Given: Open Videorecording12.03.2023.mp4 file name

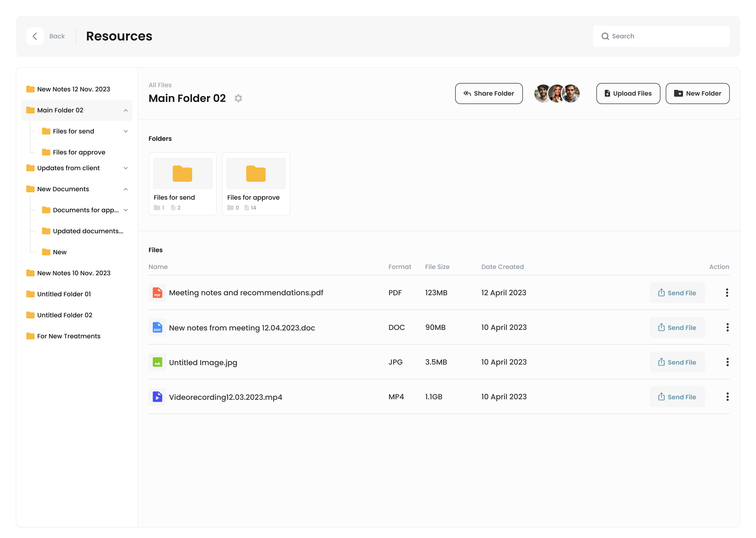Looking at the screenshot, I should [225, 397].
